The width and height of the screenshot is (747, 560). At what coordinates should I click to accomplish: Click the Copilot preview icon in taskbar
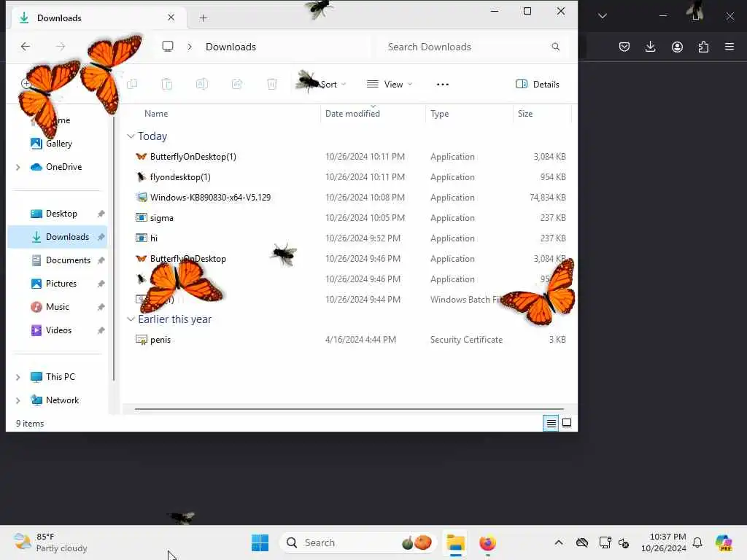coord(724,542)
